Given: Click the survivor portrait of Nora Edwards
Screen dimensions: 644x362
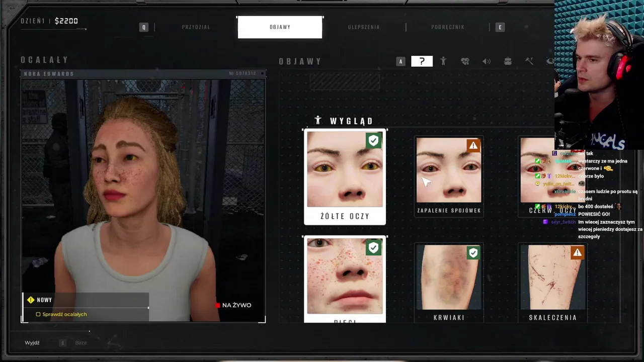Looking at the screenshot, I should click(x=143, y=200).
